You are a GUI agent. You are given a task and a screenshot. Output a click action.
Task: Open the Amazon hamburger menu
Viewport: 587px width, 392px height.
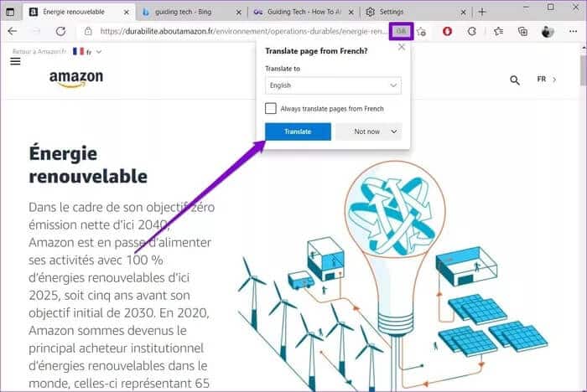(15, 61)
